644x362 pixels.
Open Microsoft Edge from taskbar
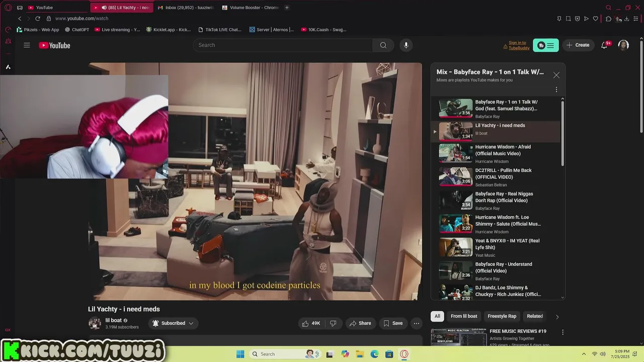click(x=374, y=354)
